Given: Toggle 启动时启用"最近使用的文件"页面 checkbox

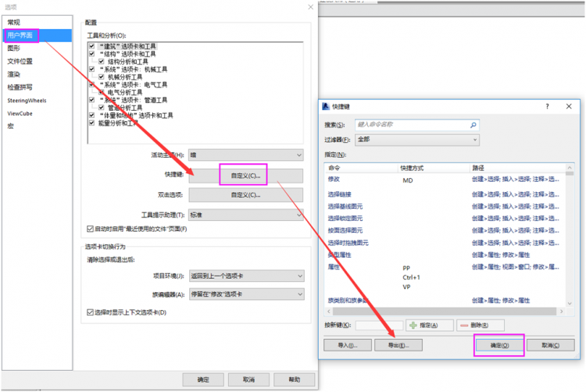Looking at the screenshot, I should click(90, 229).
